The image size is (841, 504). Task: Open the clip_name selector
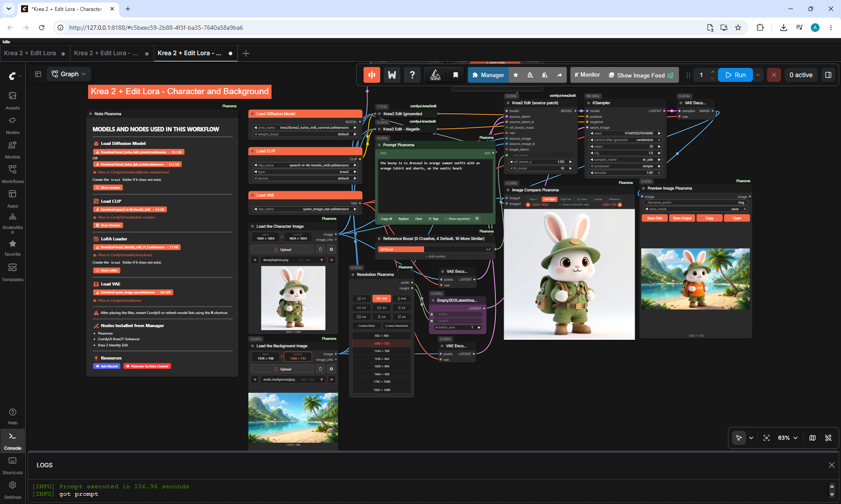pyautogui.click(x=305, y=166)
